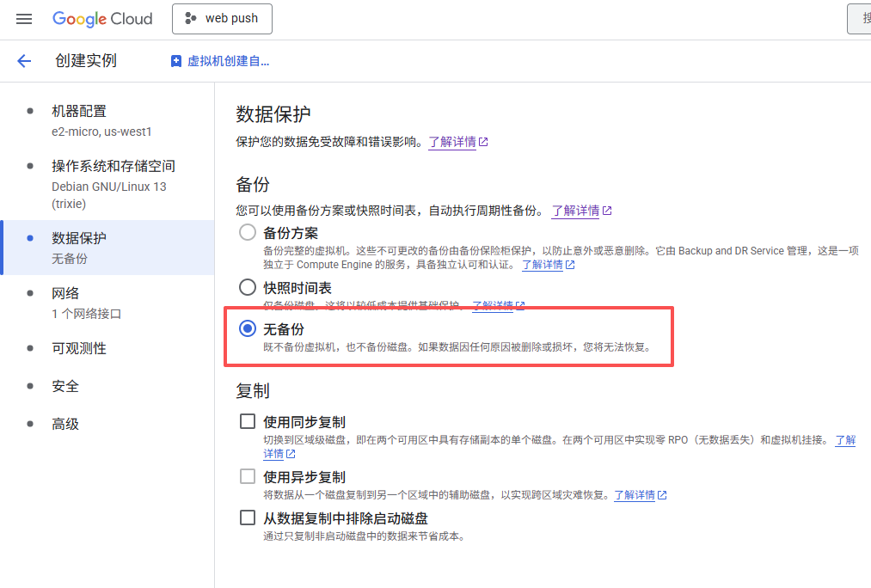Screen dimensions: 871x588
Task: Open the 高级 sidebar section
Action: (x=65, y=424)
